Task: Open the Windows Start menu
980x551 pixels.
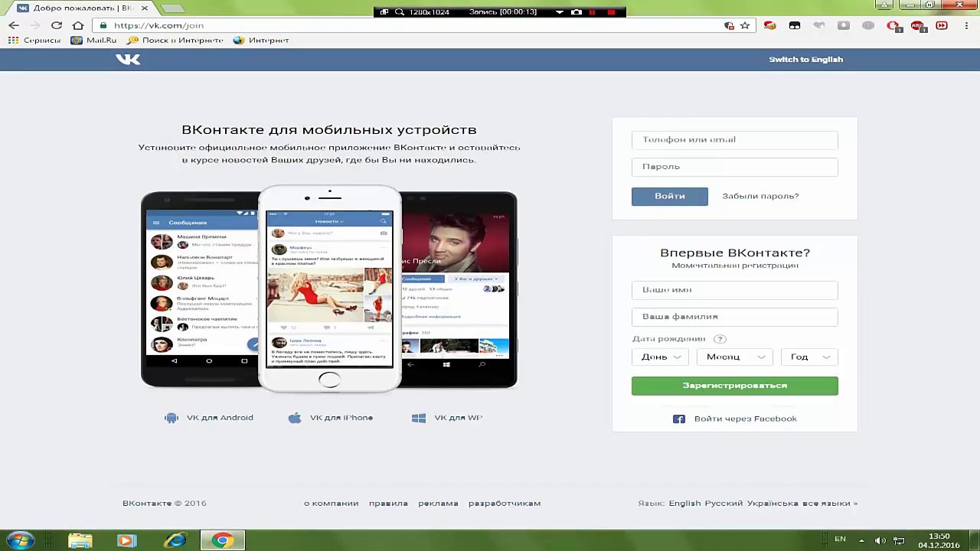Action: point(20,540)
